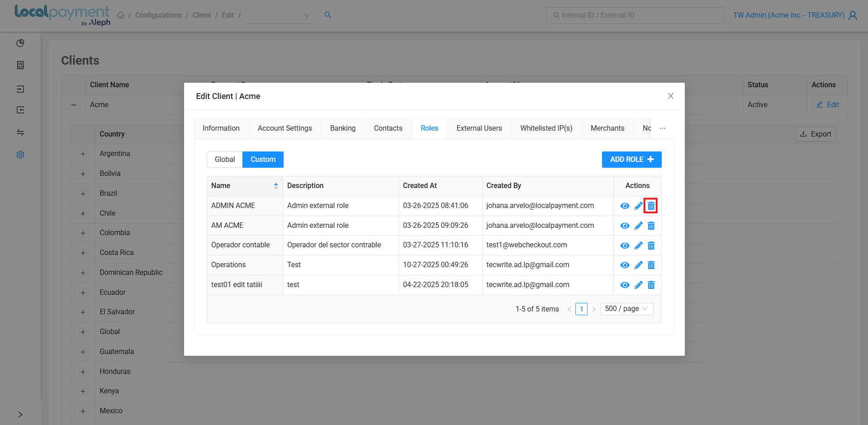Open the pay-in arrow sidebar icon
This screenshot has width=868, height=425.
click(20, 89)
